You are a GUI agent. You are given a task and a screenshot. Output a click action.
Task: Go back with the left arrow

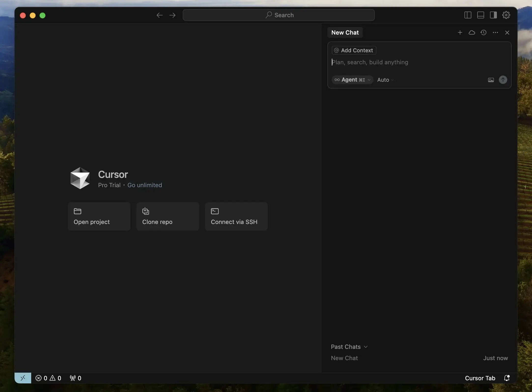[159, 15]
